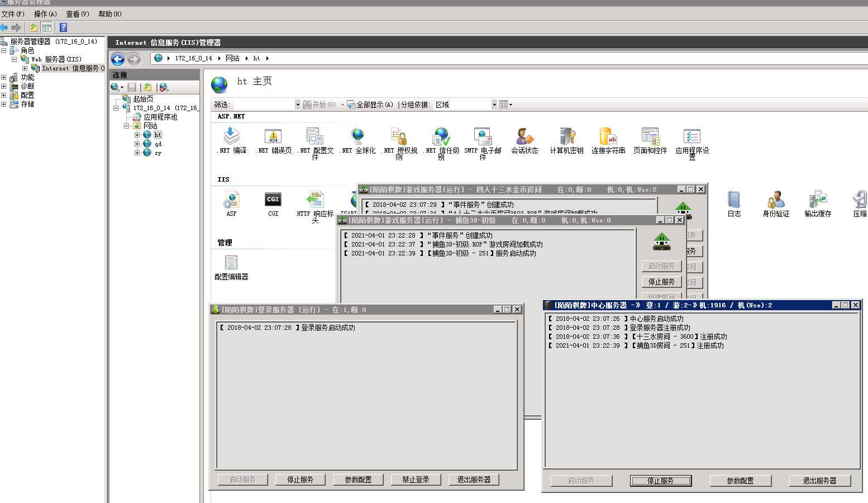Open the 会话状态 icon

[524, 137]
